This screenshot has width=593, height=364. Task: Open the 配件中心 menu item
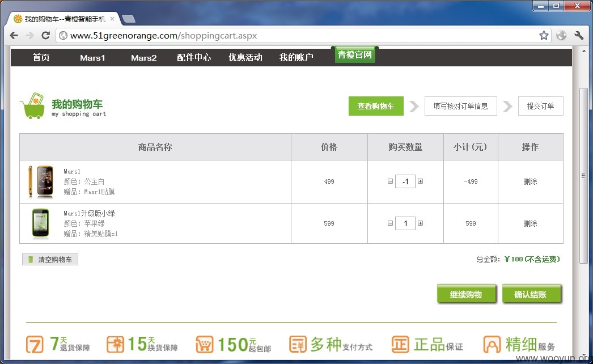click(x=194, y=57)
